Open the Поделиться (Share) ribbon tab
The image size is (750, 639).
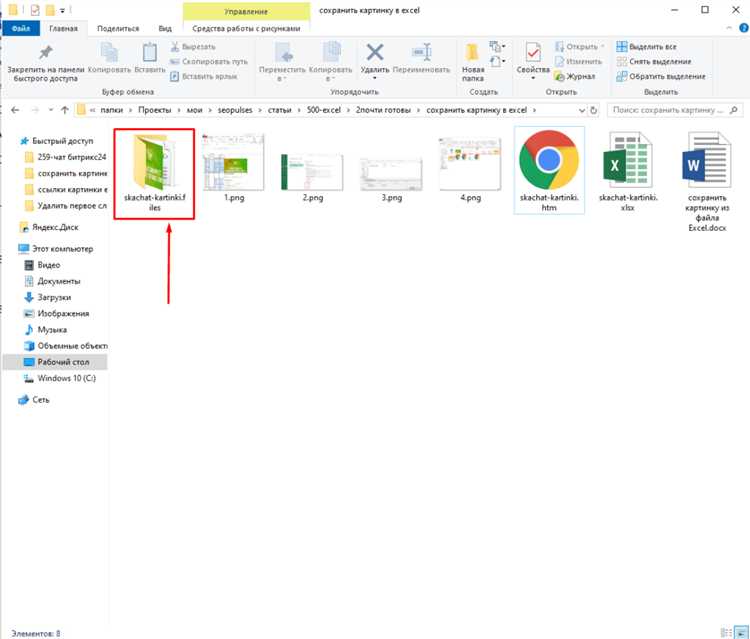(118, 28)
